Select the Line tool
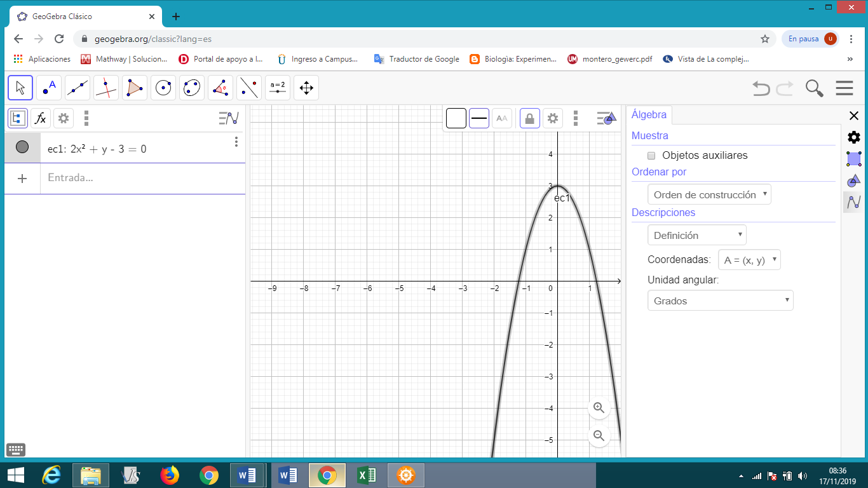This screenshot has width=868, height=488. point(77,88)
